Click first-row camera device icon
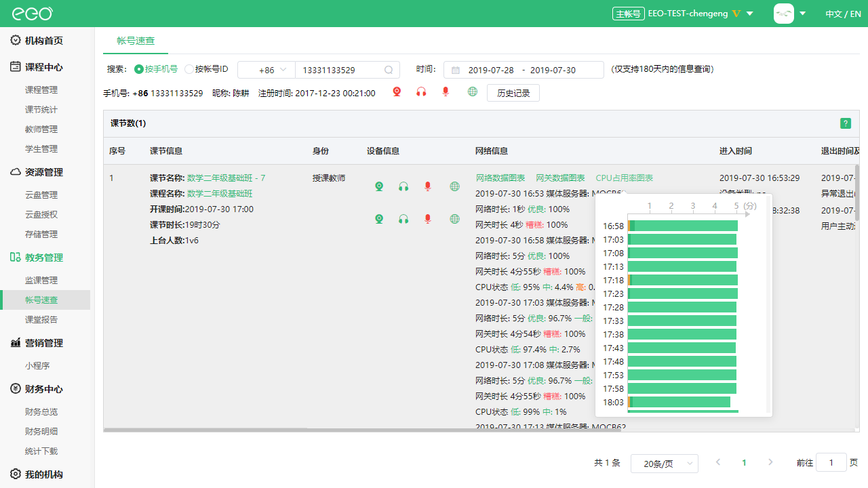Image resolution: width=868 pixels, height=488 pixels. click(x=380, y=186)
